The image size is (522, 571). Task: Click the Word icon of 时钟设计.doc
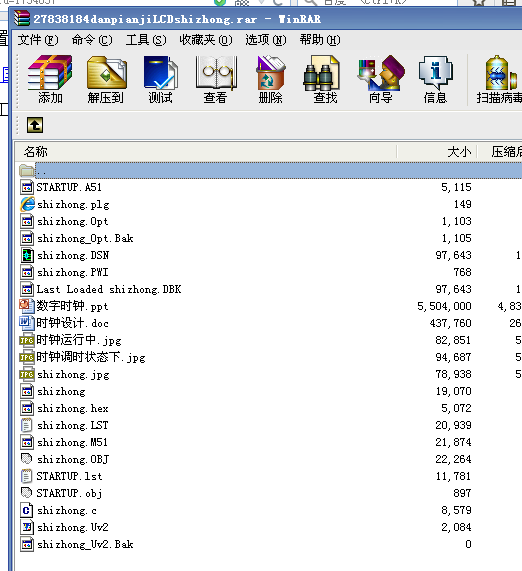[x=27, y=323]
